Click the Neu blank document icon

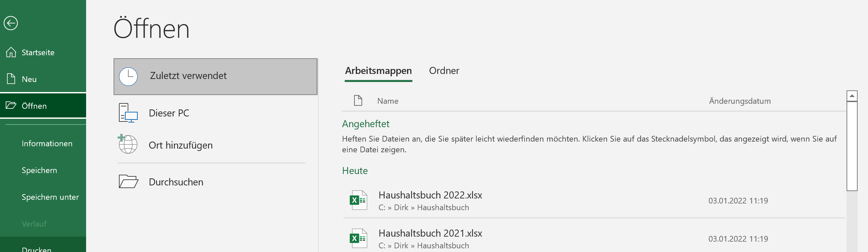coord(11,79)
